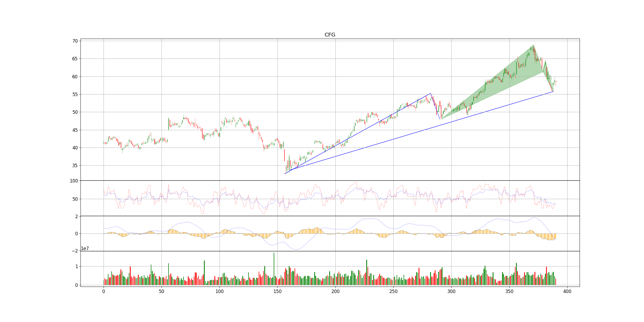Screen dimensions: 644x322
Task: Click the x-axis tick label 100
Action: point(219,291)
